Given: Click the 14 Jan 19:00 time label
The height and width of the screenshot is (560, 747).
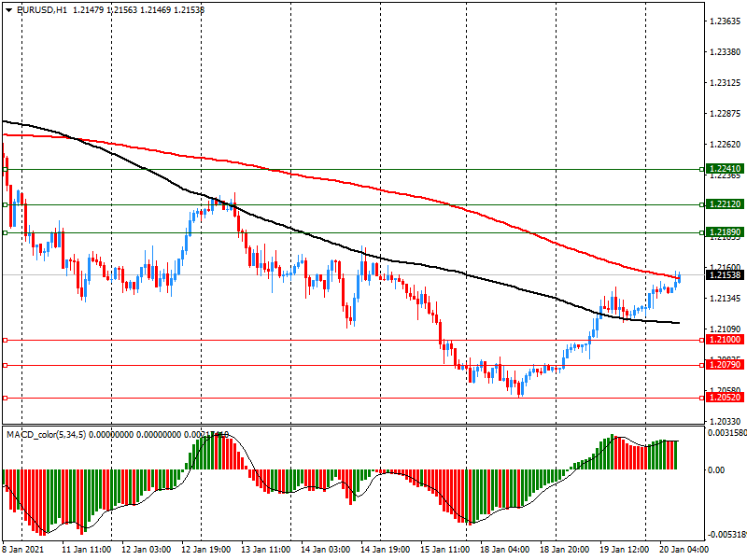Looking at the screenshot, I should (x=386, y=549).
